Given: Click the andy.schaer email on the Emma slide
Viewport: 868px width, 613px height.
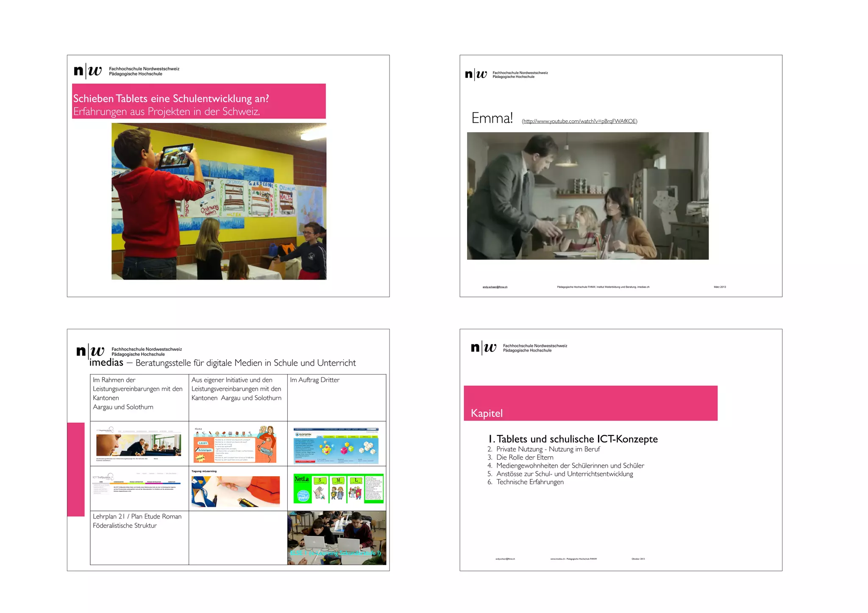Looking at the screenshot, I should 495,287.
